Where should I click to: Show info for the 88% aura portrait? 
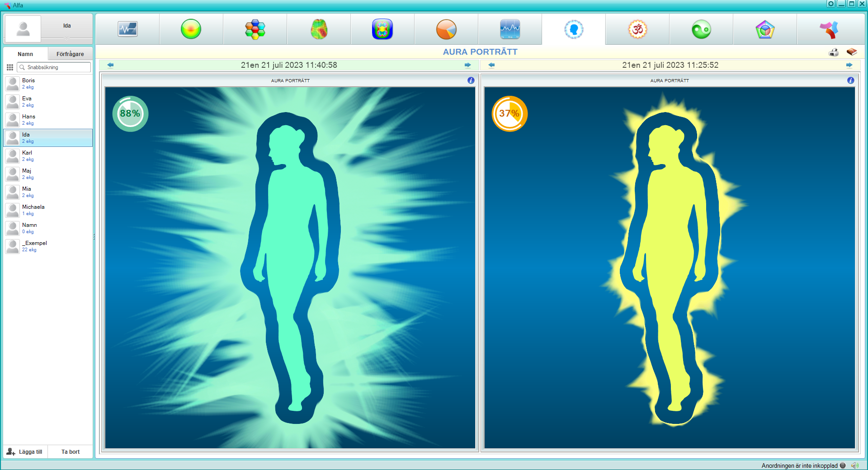[471, 80]
